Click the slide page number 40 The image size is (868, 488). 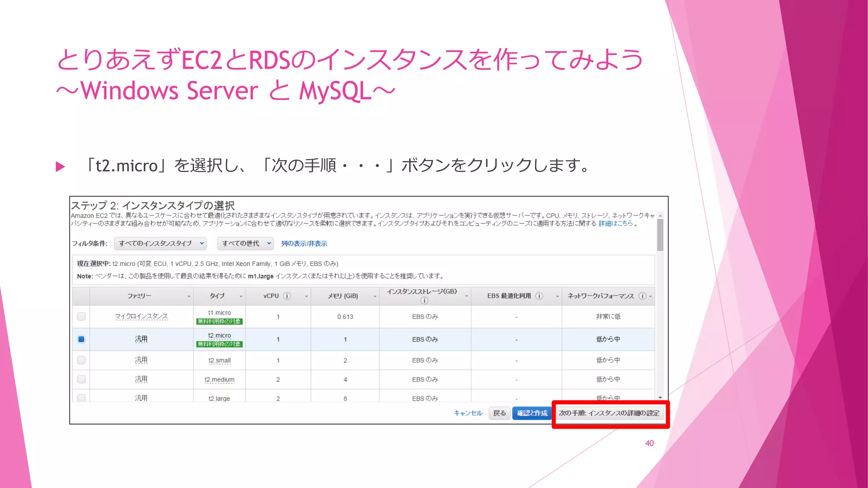tap(649, 443)
